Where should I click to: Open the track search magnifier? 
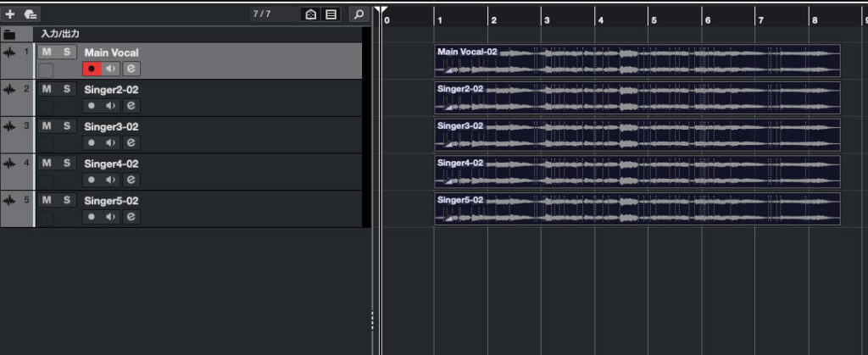point(359,14)
